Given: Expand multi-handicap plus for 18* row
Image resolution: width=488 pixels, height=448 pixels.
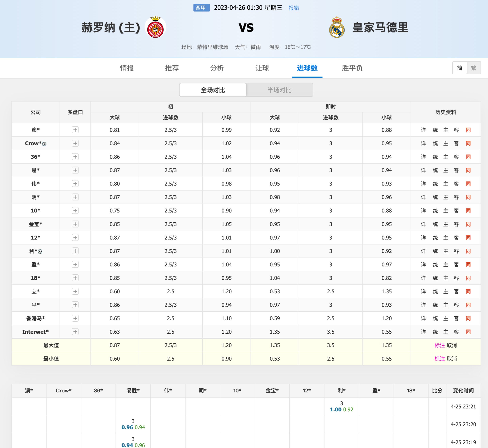Looking at the screenshot, I should 75,278.
